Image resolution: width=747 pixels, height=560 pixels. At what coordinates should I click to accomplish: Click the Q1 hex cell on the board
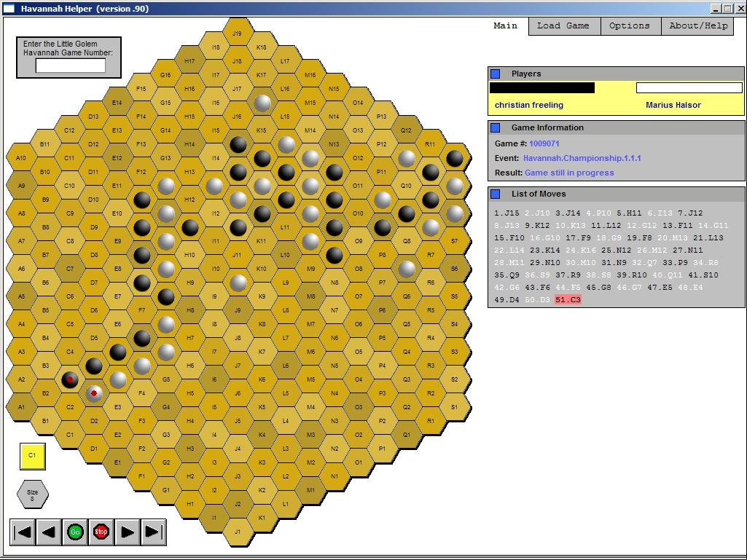[x=407, y=435]
